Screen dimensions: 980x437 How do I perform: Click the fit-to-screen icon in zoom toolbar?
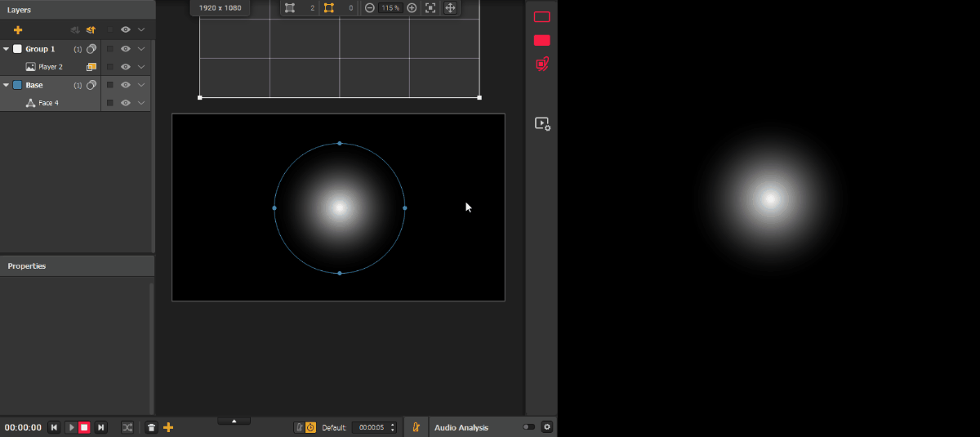(430, 7)
